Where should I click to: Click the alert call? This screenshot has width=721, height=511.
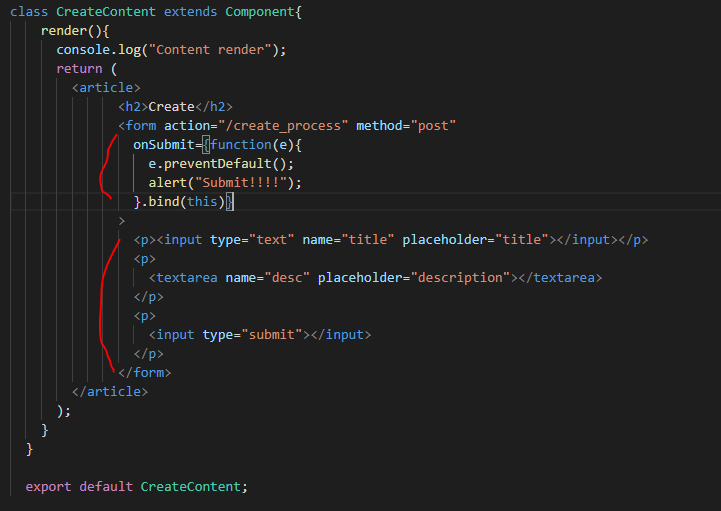pos(167,183)
